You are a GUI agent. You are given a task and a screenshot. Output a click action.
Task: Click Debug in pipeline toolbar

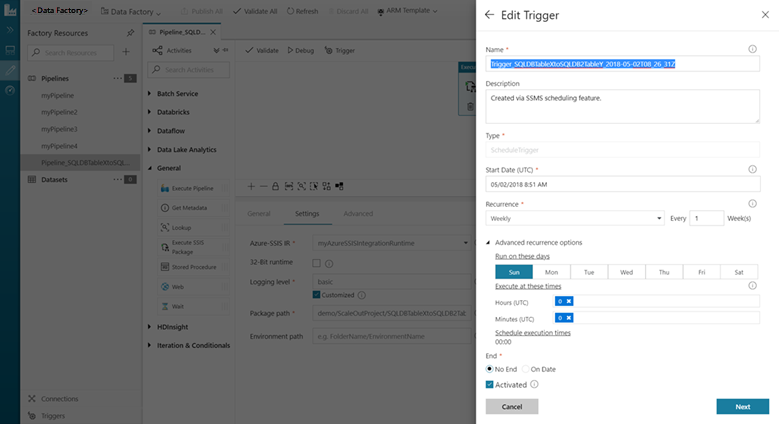[x=300, y=50]
